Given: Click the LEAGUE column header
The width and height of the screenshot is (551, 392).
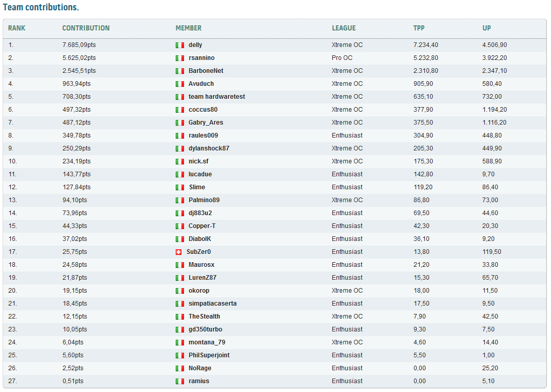Looking at the screenshot, I should 344,28.
